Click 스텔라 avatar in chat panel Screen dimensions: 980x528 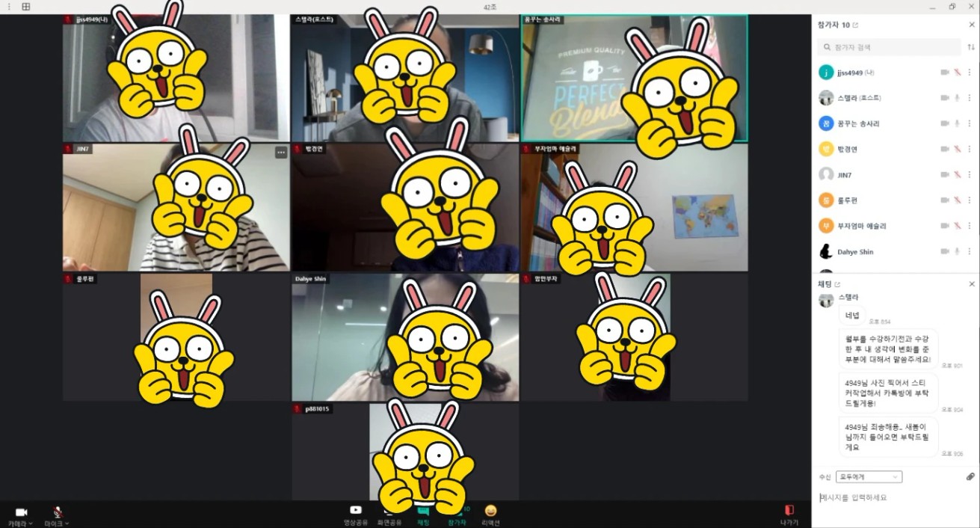[x=826, y=300]
